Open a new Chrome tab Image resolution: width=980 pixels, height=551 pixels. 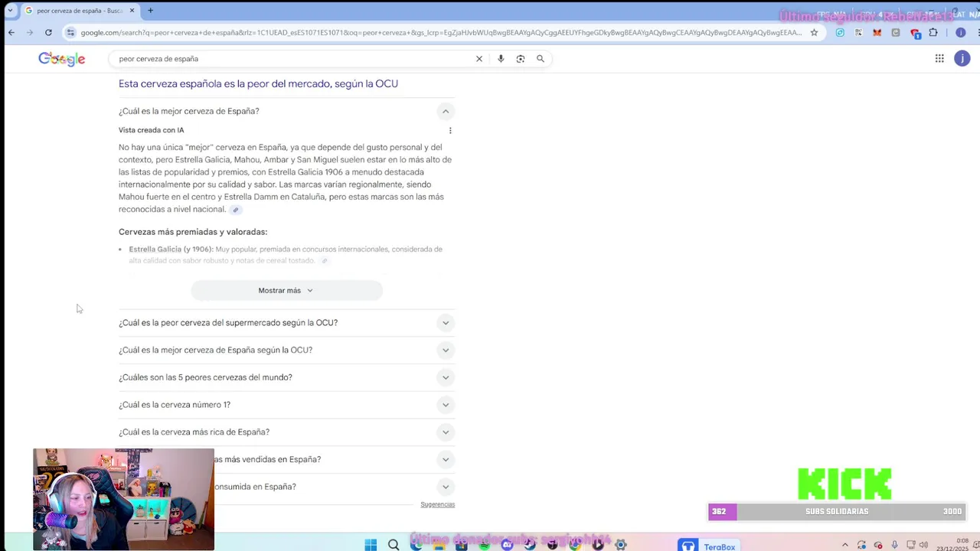click(150, 11)
